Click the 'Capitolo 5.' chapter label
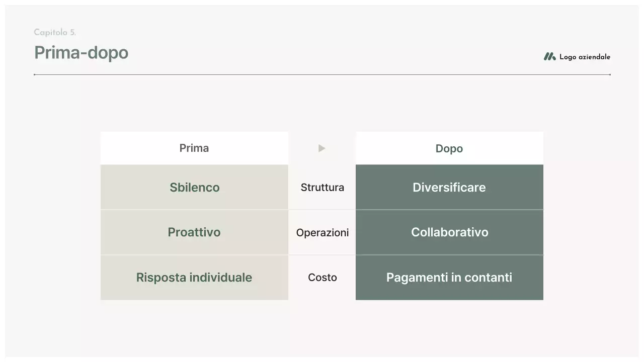This screenshot has width=644, height=362. click(55, 32)
